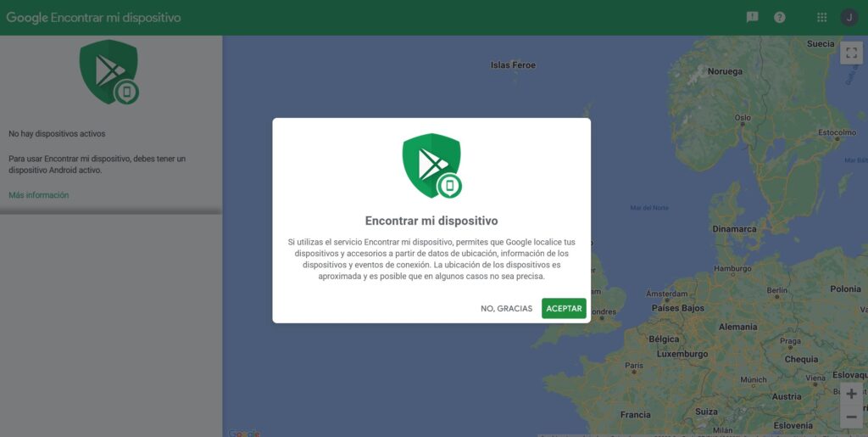Screen dimensions: 868x437
Task: Click the Ámsterdam city label
Action: 667,294
